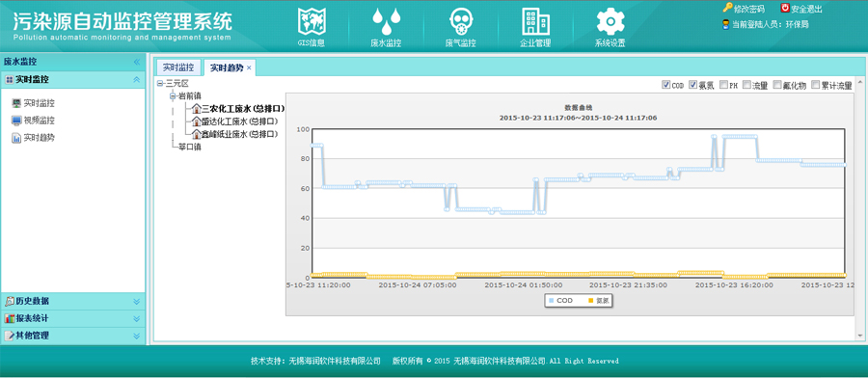Click the logged-in user avatar icon

(x=725, y=24)
